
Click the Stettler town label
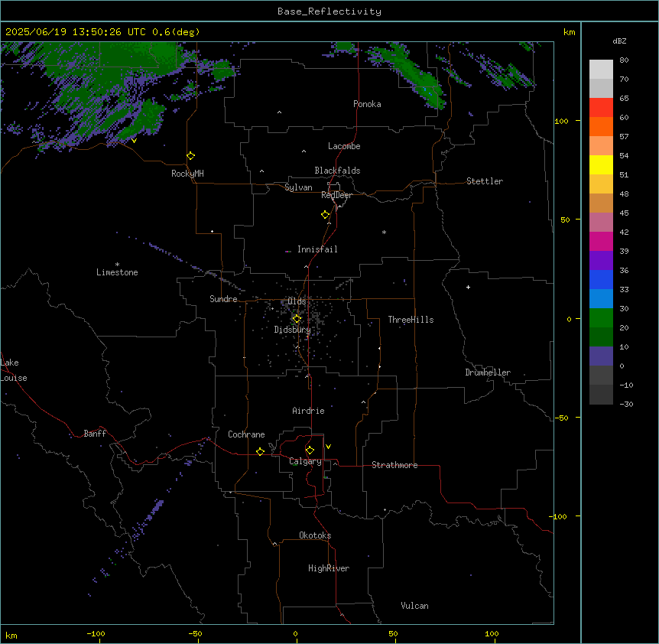[x=484, y=181]
